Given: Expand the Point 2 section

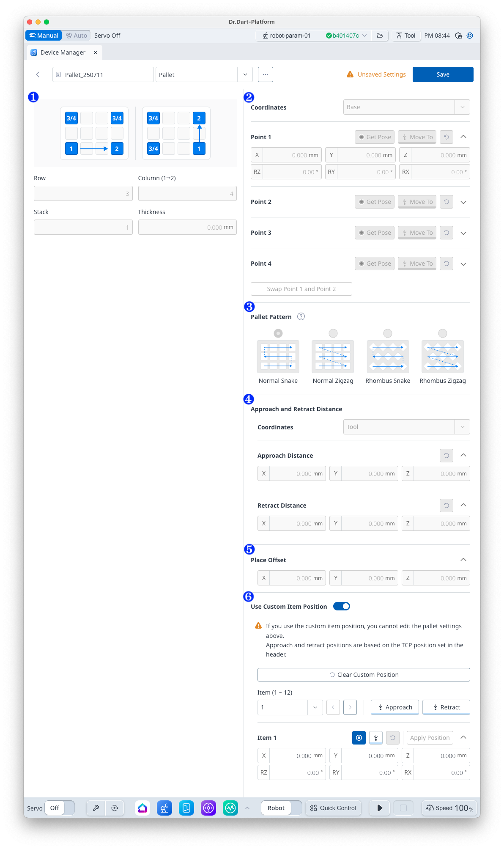Looking at the screenshot, I should [463, 202].
